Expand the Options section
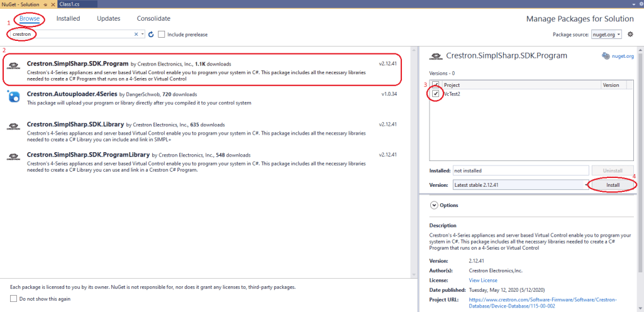This screenshot has width=644, height=312. pyautogui.click(x=434, y=205)
